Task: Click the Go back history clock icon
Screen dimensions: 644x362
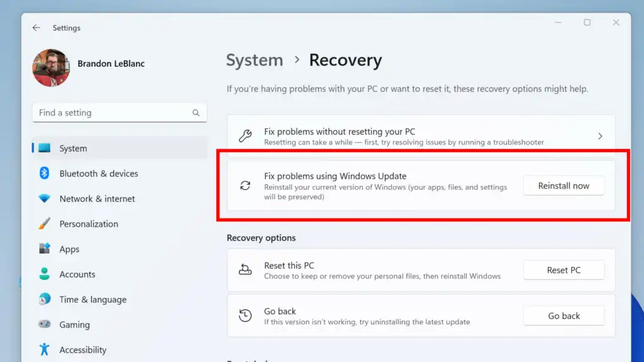Action: (245, 315)
